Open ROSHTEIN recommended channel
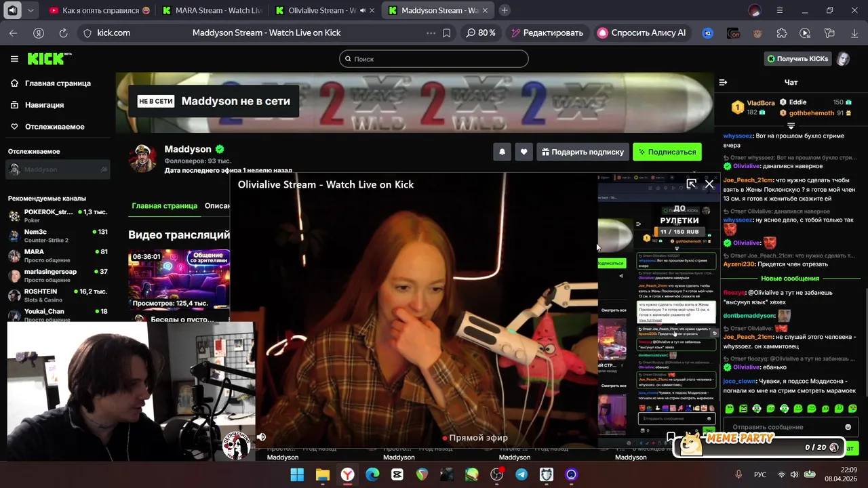The height and width of the screenshot is (488, 868). [58, 295]
